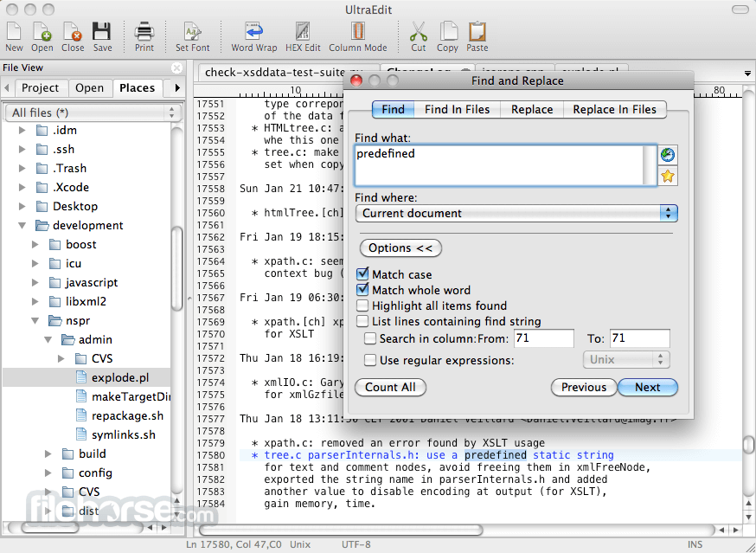The width and height of the screenshot is (756, 553).
Task: Click the Copy toolbar icon
Action: coord(448,31)
